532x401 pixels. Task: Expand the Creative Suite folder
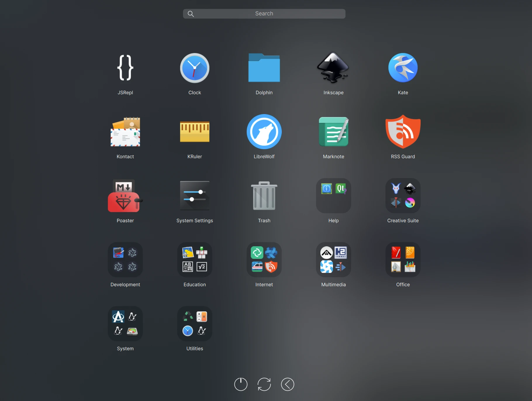403,196
